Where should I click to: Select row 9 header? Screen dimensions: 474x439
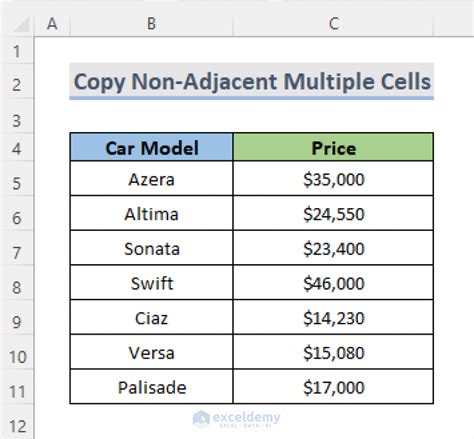coord(17,318)
